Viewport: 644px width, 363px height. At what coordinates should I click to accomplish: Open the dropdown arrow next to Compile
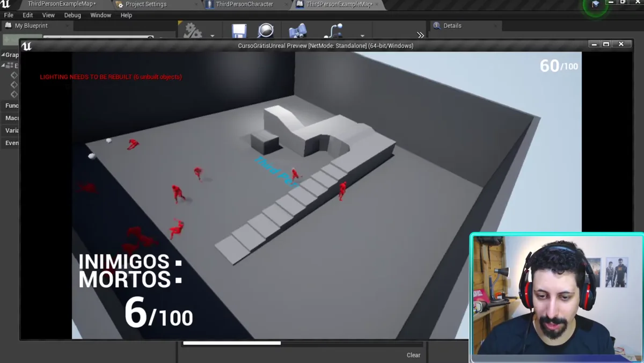click(x=213, y=36)
